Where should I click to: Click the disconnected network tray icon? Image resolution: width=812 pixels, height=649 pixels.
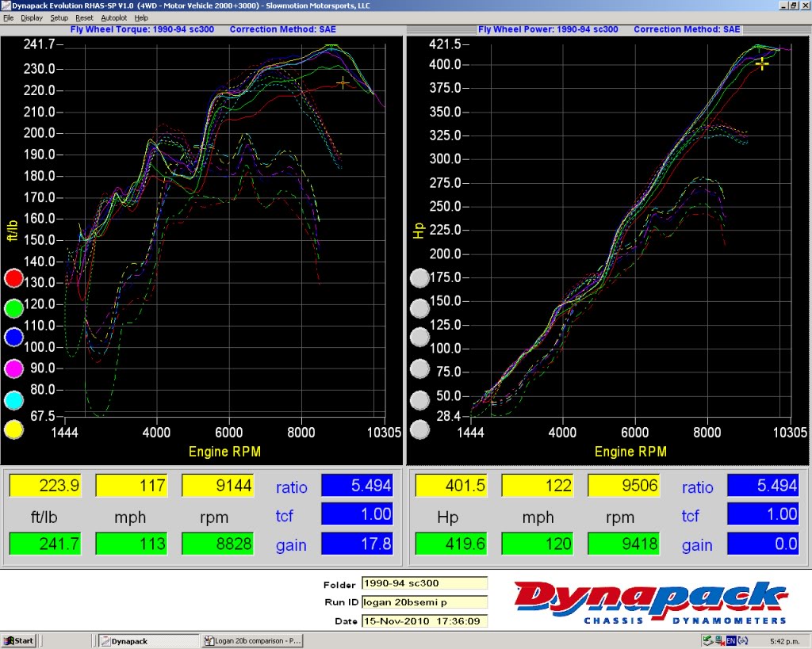click(x=719, y=641)
